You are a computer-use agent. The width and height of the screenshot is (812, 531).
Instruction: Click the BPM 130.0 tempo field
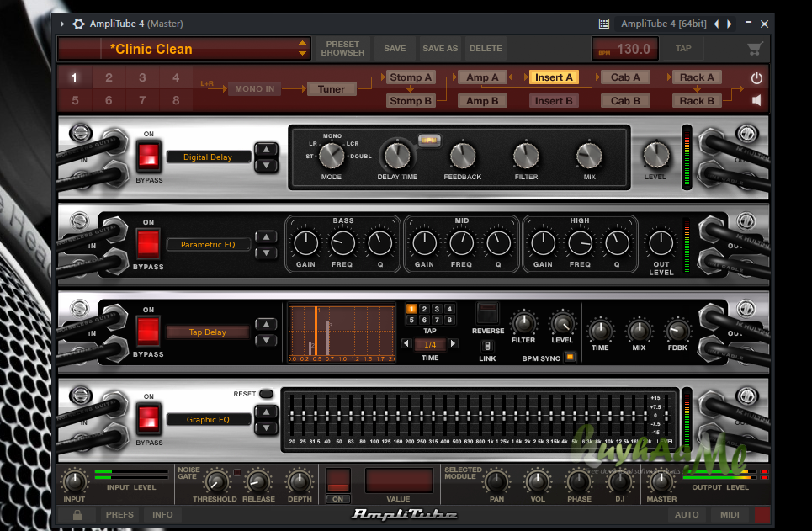click(625, 49)
